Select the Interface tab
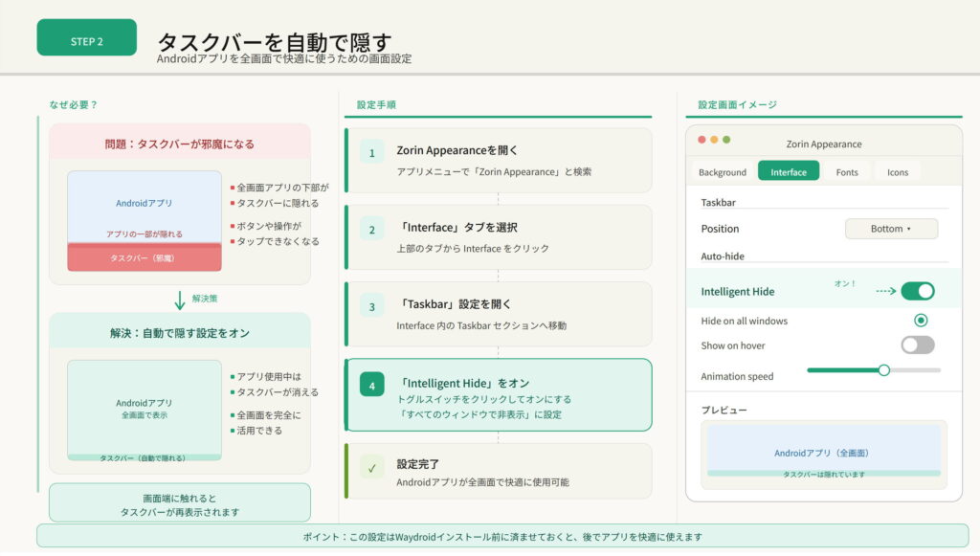980x556 pixels. pyautogui.click(x=789, y=172)
